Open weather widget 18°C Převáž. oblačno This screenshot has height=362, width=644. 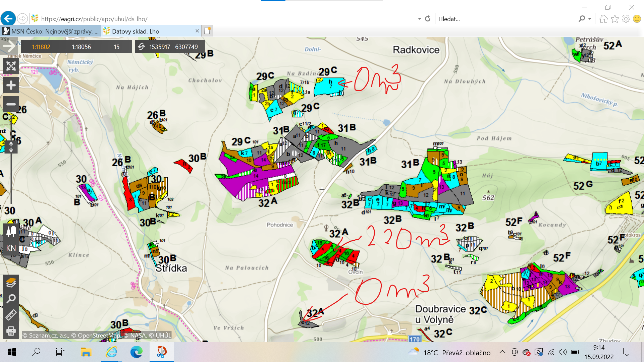[x=449, y=352]
